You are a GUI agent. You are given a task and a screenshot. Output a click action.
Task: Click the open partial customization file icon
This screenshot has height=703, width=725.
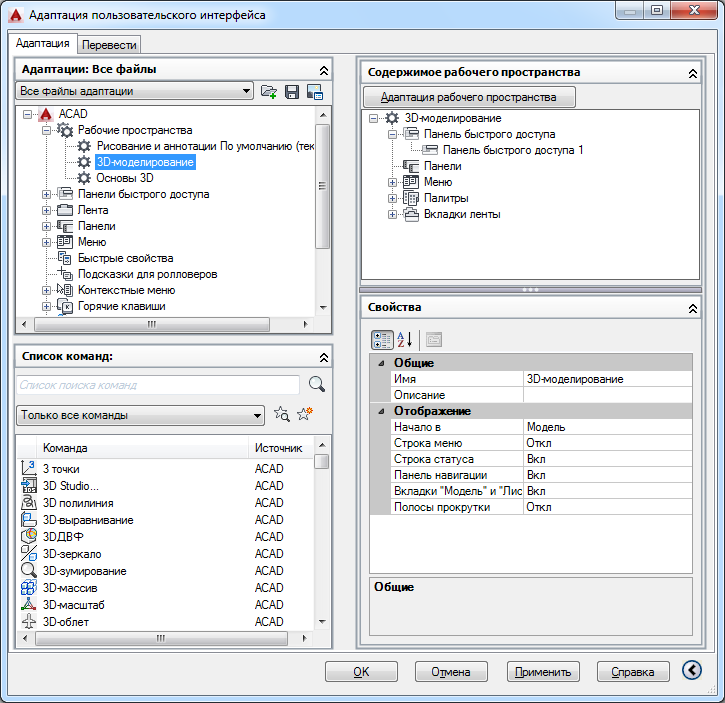point(269,92)
